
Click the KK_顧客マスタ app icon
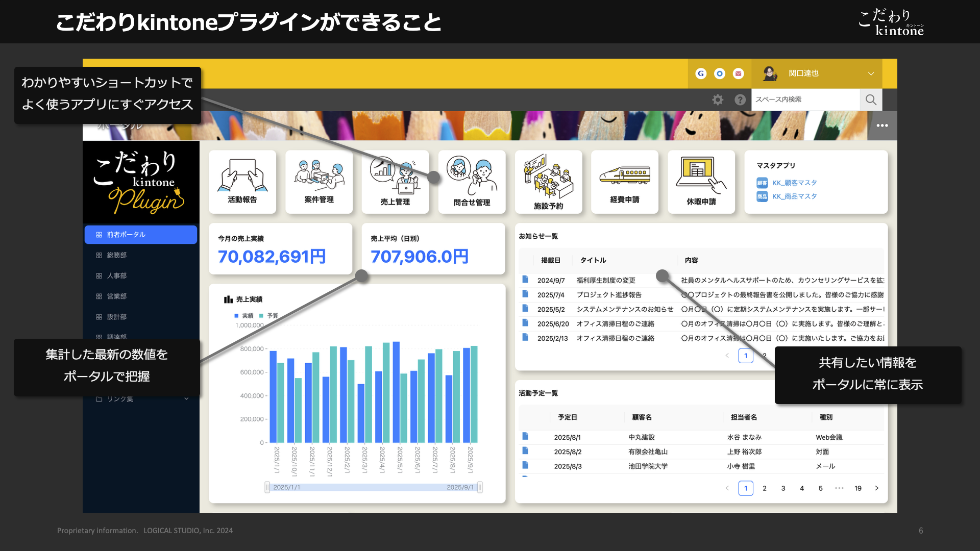762,183
